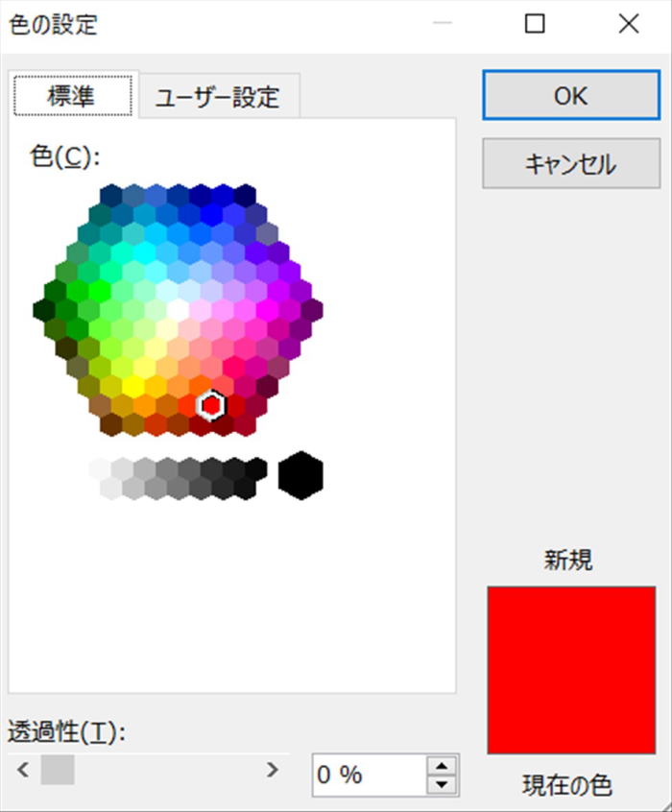Maximize the 色の設定 dialog window
The height and width of the screenshot is (812, 672).
pyautogui.click(x=535, y=23)
